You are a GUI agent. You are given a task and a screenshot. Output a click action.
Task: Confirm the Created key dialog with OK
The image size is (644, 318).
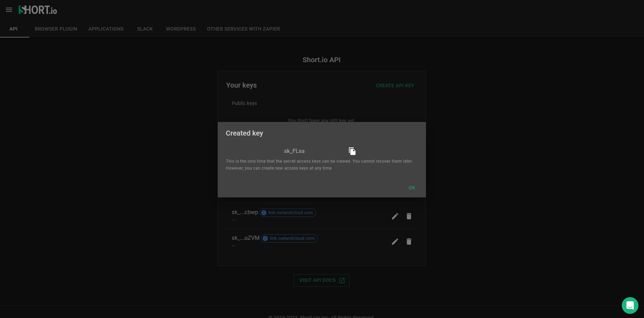(412, 188)
